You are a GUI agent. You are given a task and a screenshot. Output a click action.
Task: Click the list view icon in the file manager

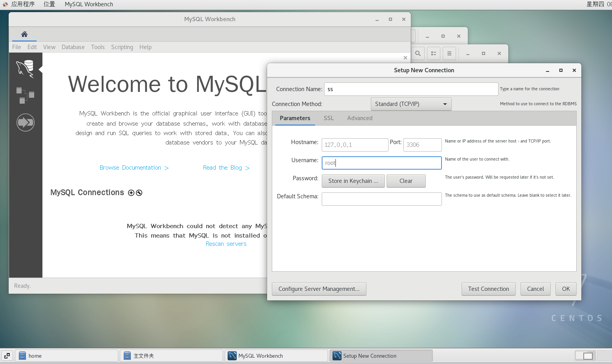(x=433, y=53)
